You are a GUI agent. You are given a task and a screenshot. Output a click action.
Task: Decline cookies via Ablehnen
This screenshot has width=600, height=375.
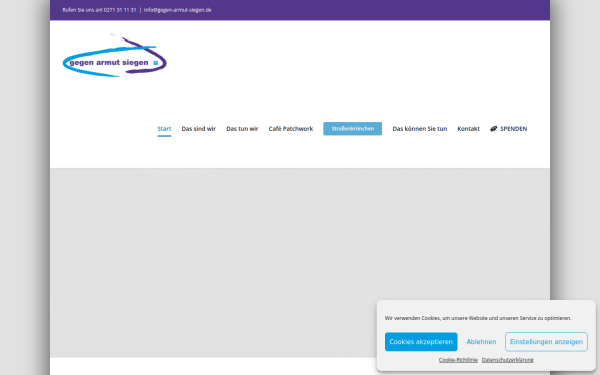click(x=481, y=342)
